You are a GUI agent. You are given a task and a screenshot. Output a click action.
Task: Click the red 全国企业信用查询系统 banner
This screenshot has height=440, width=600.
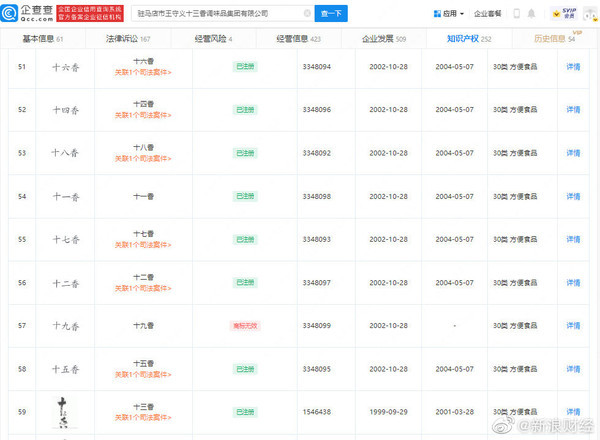(90, 13)
